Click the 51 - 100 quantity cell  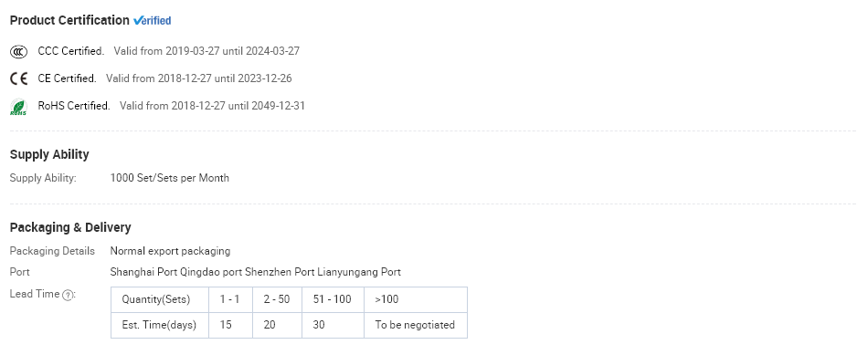(333, 299)
